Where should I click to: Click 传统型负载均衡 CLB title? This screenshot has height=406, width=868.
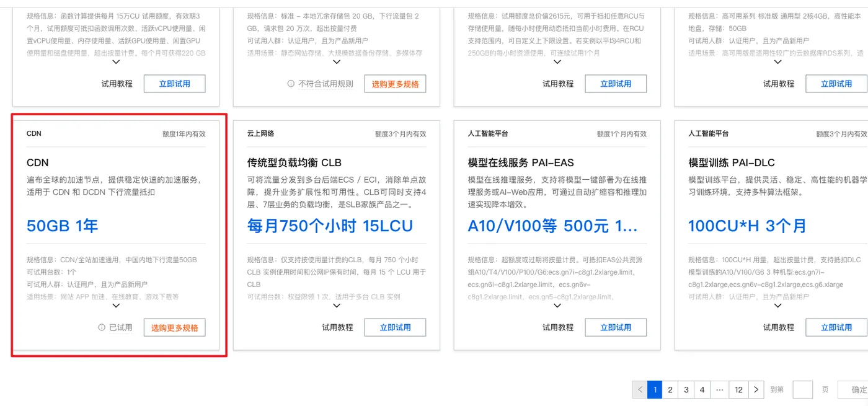(x=294, y=163)
